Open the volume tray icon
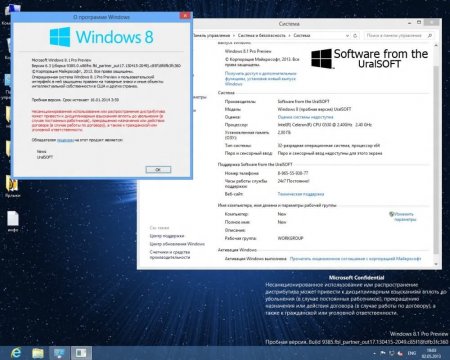 [400, 353]
